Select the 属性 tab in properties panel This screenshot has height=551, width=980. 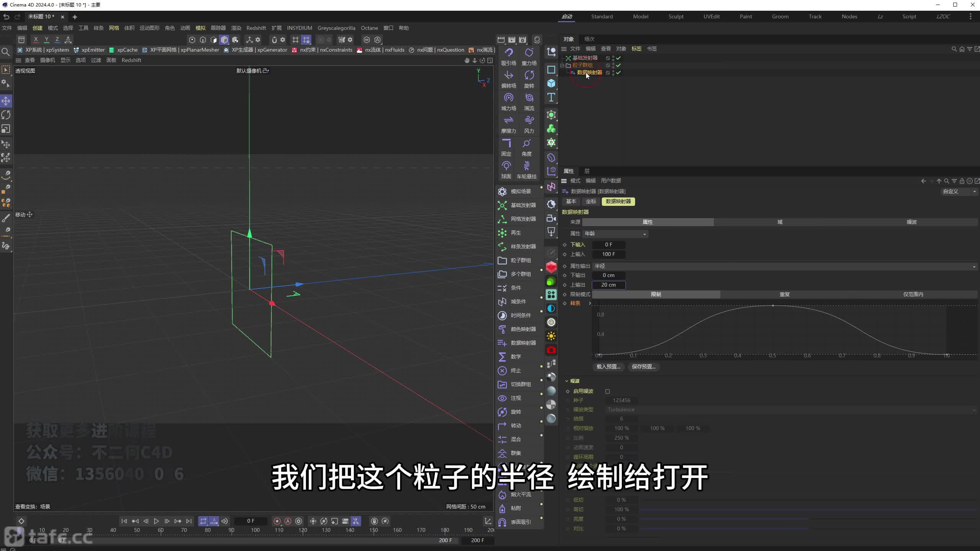tap(569, 170)
